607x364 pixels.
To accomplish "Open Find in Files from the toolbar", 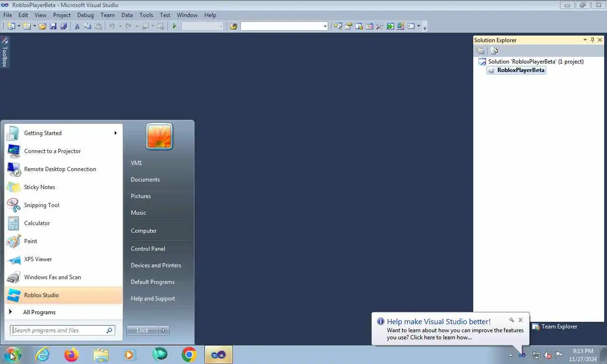I will [233, 27].
